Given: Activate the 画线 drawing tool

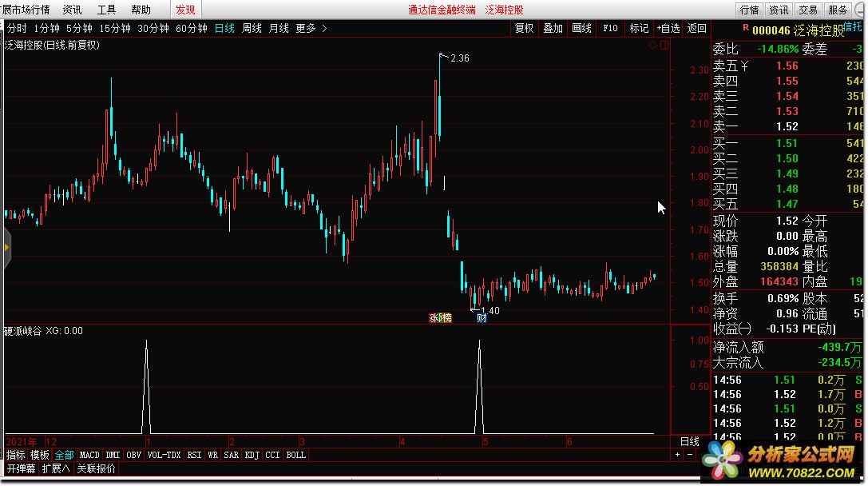Looking at the screenshot, I should [581, 28].
